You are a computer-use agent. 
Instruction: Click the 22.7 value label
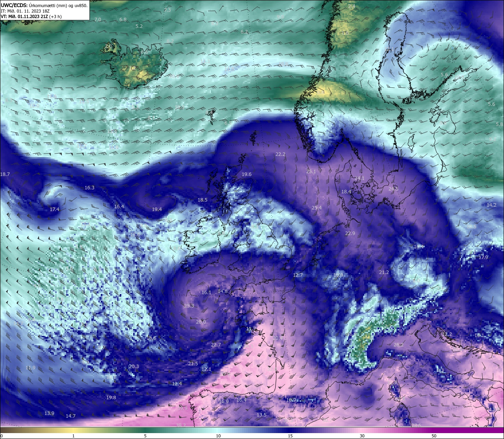pos(216,345)
